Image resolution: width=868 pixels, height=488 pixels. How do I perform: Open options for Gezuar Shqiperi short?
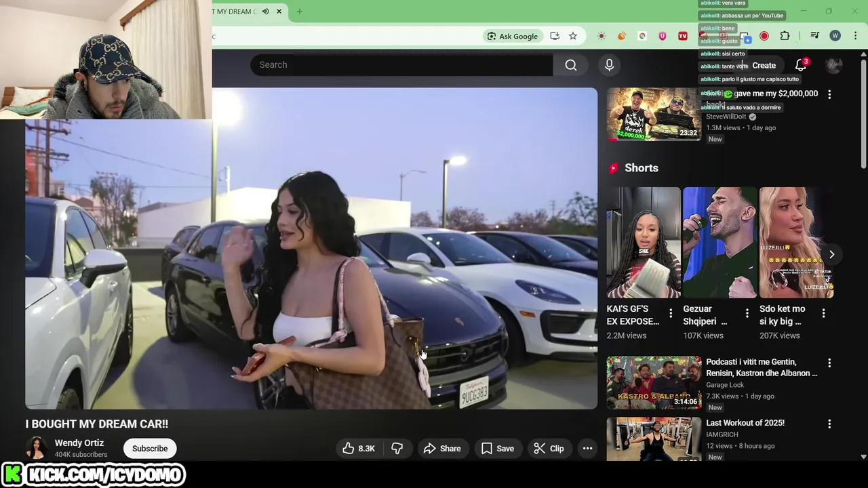pyautogui.click(x=747, y=313)
